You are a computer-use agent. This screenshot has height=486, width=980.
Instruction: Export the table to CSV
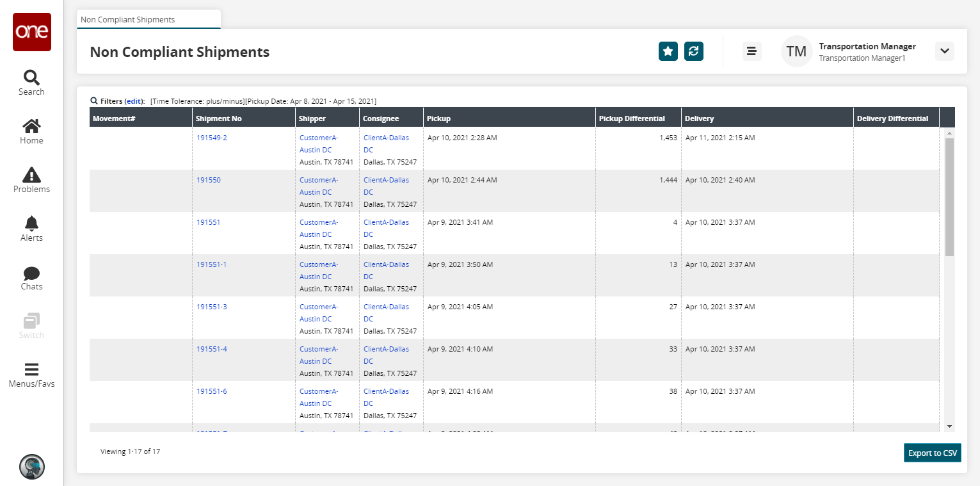(x=932, y=453)
